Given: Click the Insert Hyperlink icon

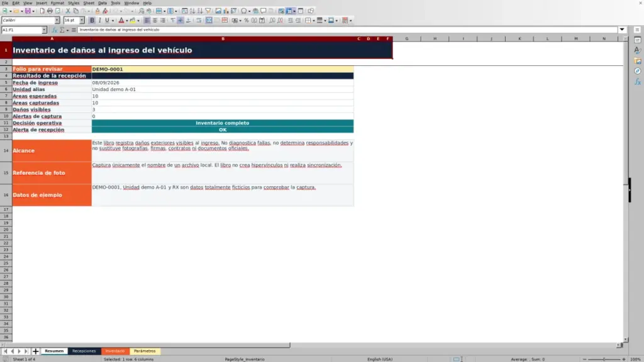Looking at the screenshot, I should click(x=255, y=11).
